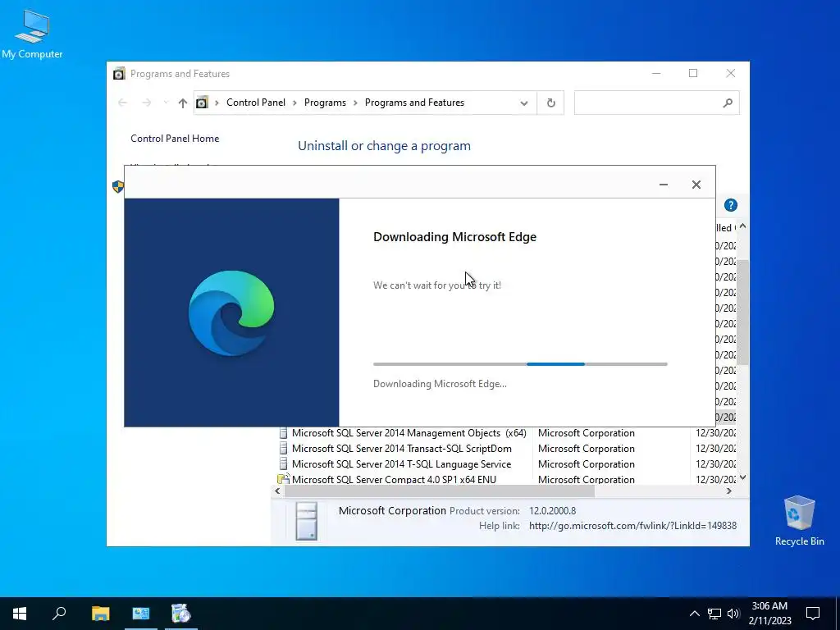
Task: Open network status tray icon
Action: pos(714,614)
